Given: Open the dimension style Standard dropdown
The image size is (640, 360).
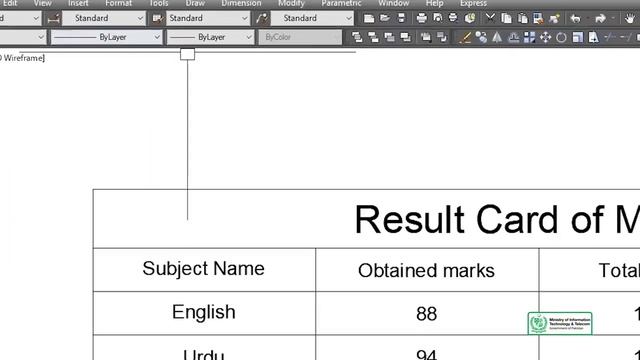Looking at the screenshot, I should [x=104, y=18].
